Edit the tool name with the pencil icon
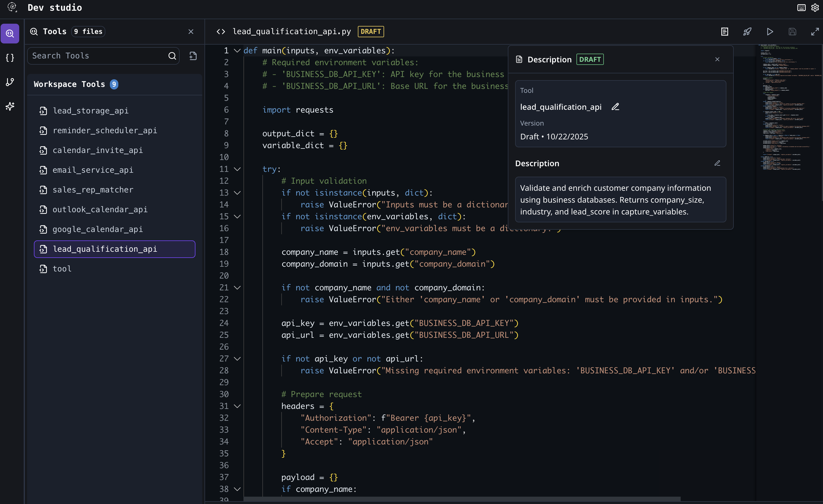Screen dimensions: 823x504 pos(615,107)
